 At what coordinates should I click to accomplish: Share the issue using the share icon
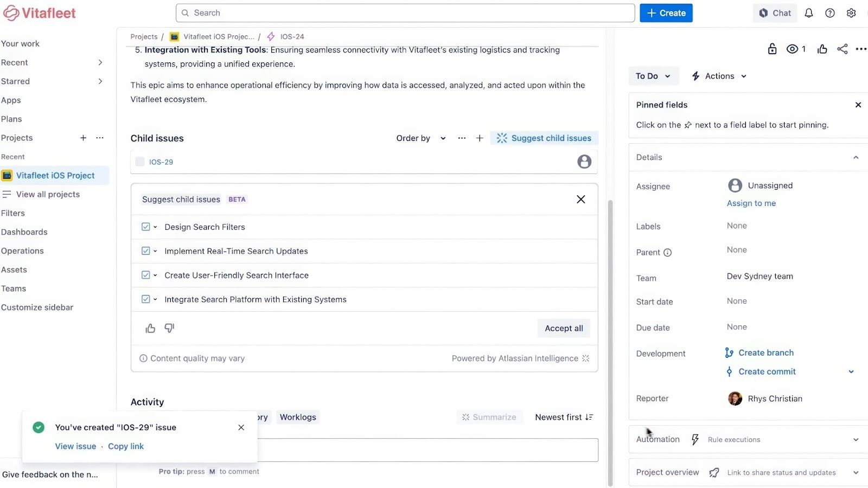point(843,49)
